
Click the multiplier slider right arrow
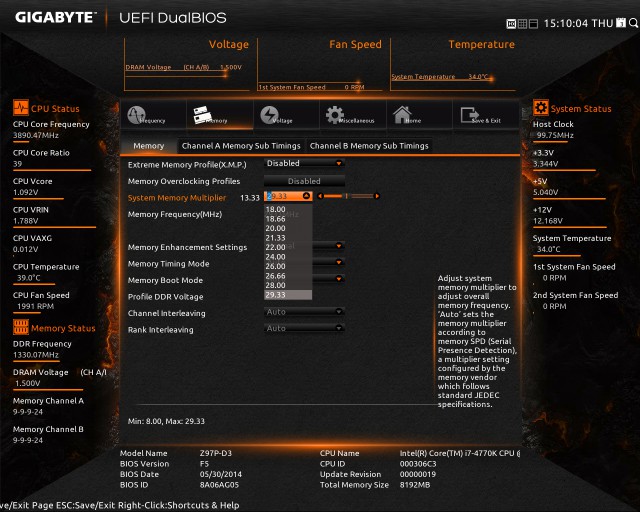[377, 196]
